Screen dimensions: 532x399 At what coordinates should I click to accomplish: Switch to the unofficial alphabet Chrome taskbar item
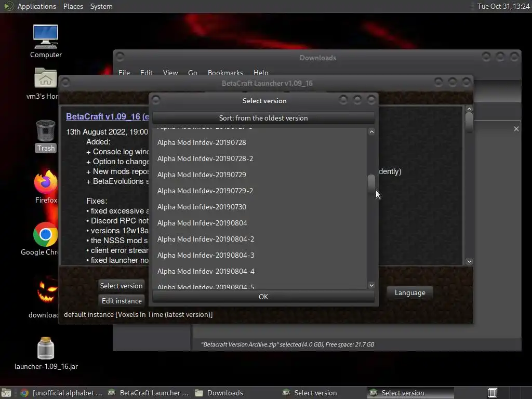(62, 393)
